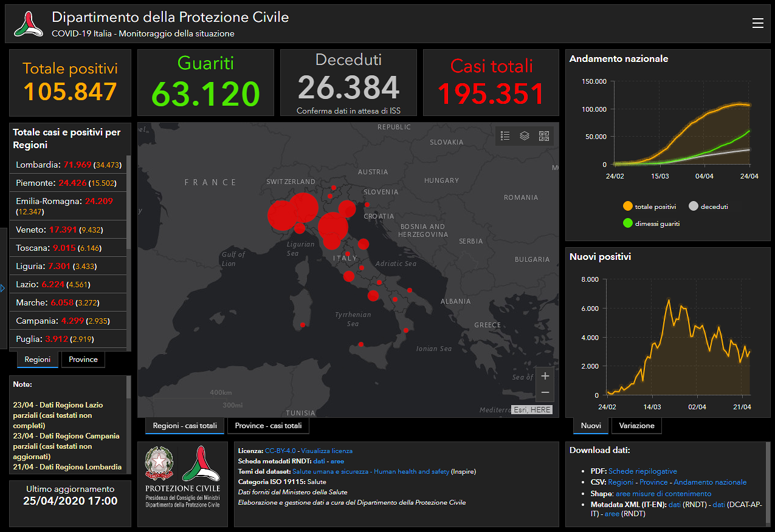Image resolution: width=775 pixels, height=532 pixels.
Task: Switch to Province - casi totali map tab
Action: [x=268, y=426]
